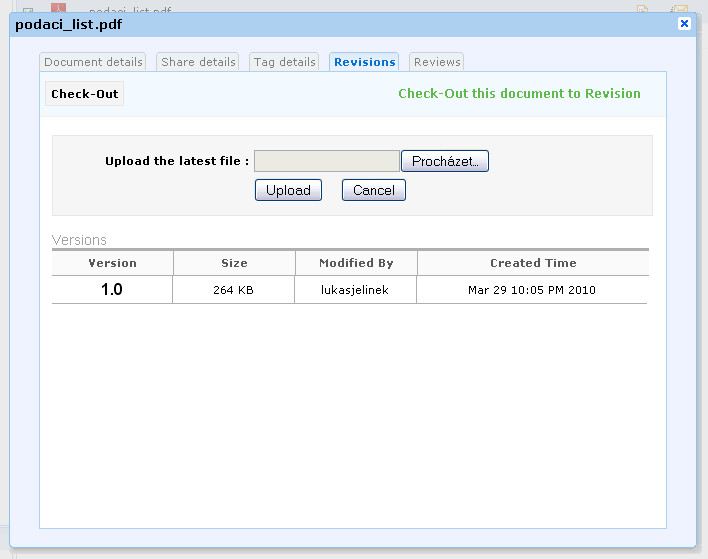Click the Procházet browse button

click(445, 161)
